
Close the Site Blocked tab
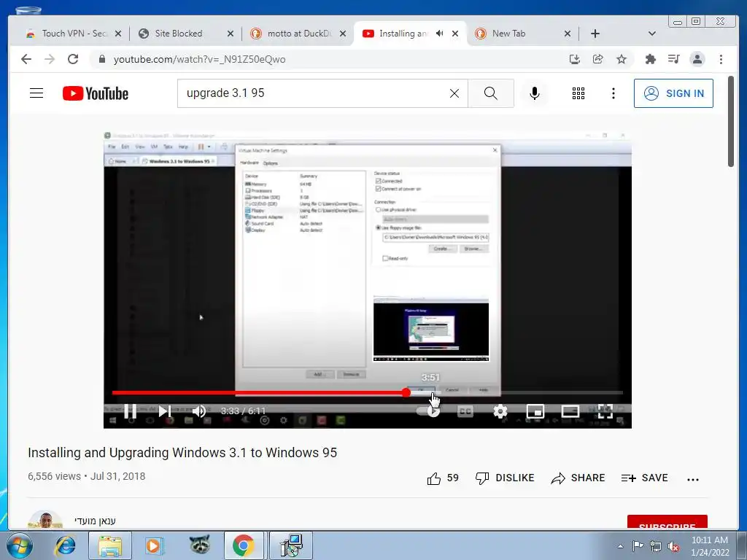click(x=230, y=34)
